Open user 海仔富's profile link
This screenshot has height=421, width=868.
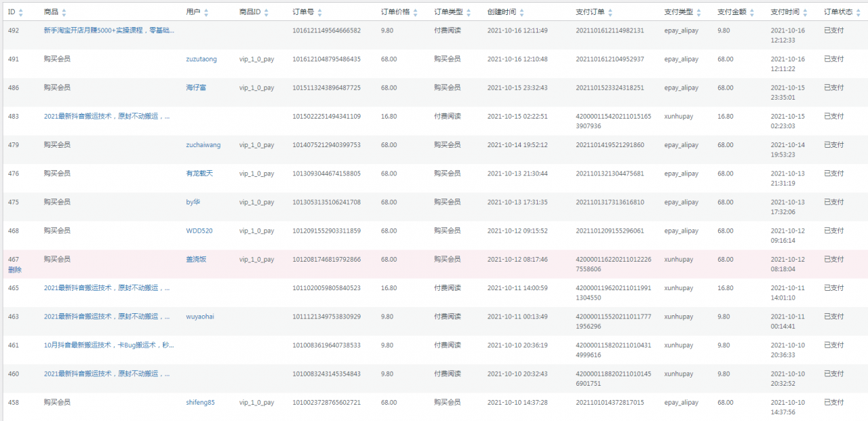coord(195,87)
